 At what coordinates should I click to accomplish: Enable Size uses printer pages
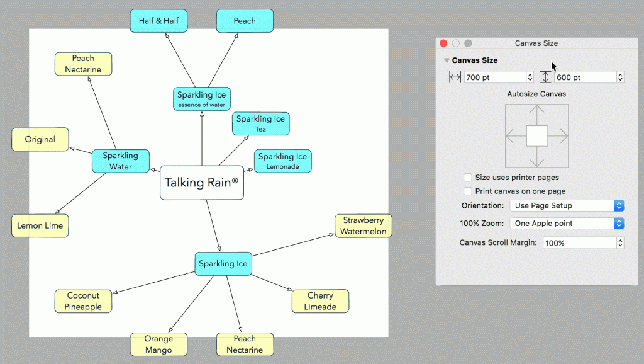coord(467,178)
